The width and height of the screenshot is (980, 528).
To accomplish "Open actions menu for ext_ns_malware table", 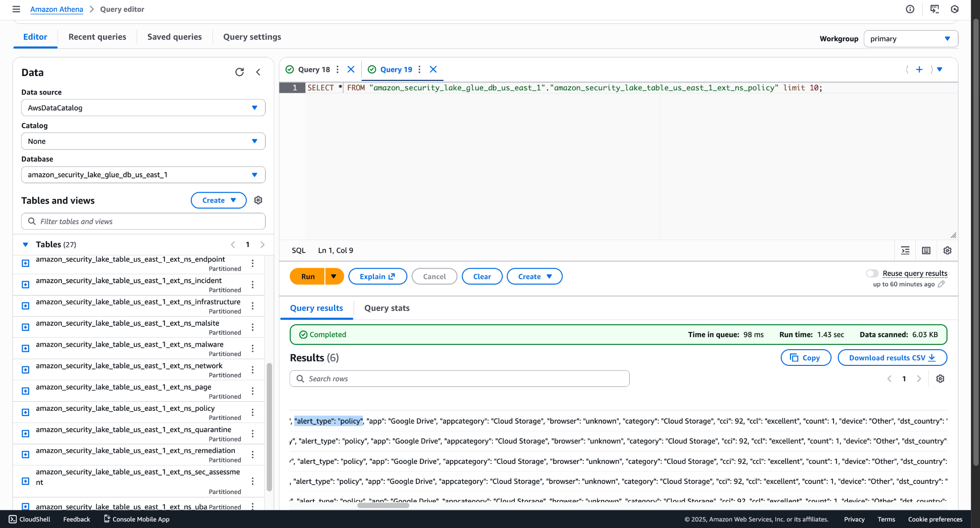I will 253,348.
